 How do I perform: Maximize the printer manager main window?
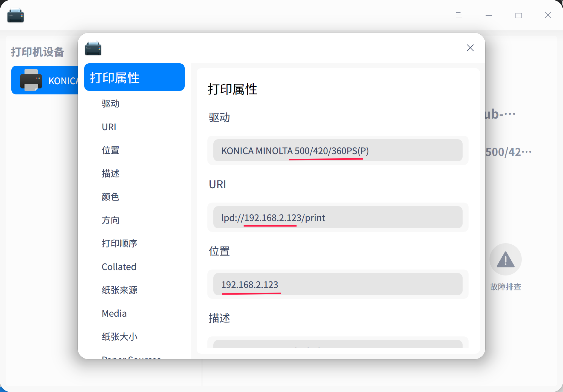pyautogui.click(x=519, y=15)
